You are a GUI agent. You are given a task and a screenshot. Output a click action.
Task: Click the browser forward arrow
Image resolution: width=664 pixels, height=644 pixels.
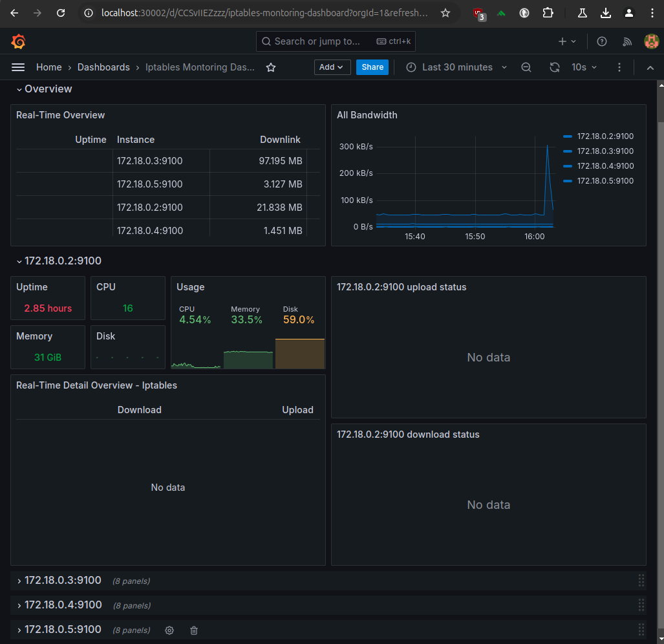pos(37,13)
